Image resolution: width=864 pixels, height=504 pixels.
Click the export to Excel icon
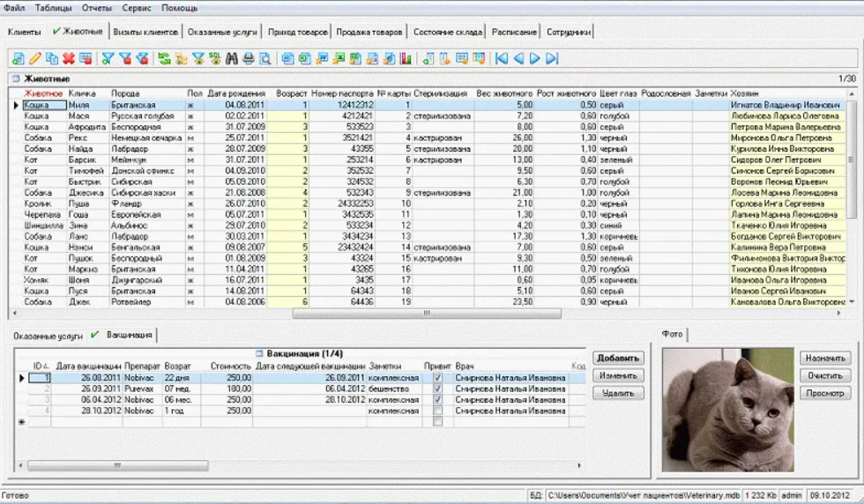coord(339,58)
